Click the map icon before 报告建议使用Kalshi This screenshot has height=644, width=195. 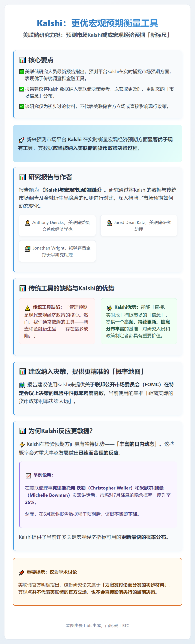(x=22, y=385)
